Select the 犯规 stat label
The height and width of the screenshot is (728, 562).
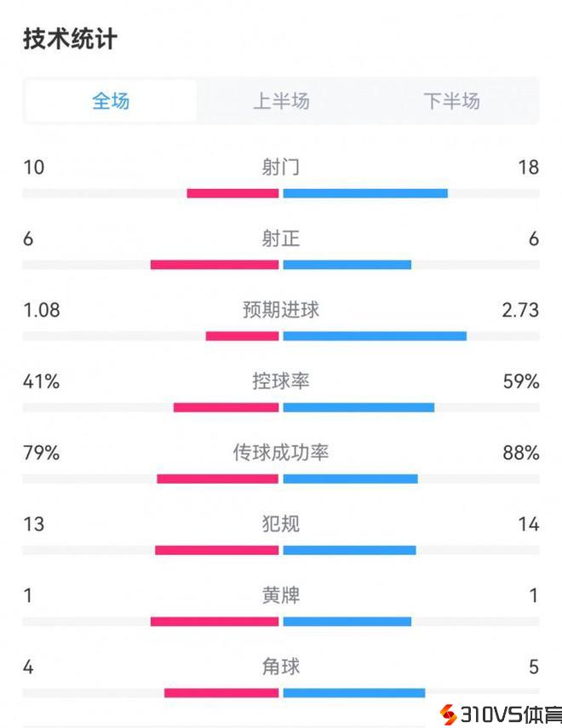(281, 524)
